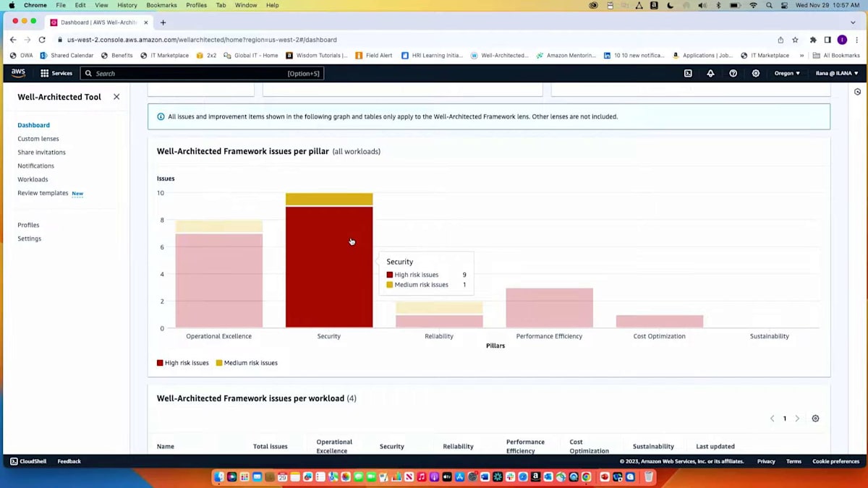Sort the workloads table by Total issues column
The image size is (868, 488).
pos(271,446)
